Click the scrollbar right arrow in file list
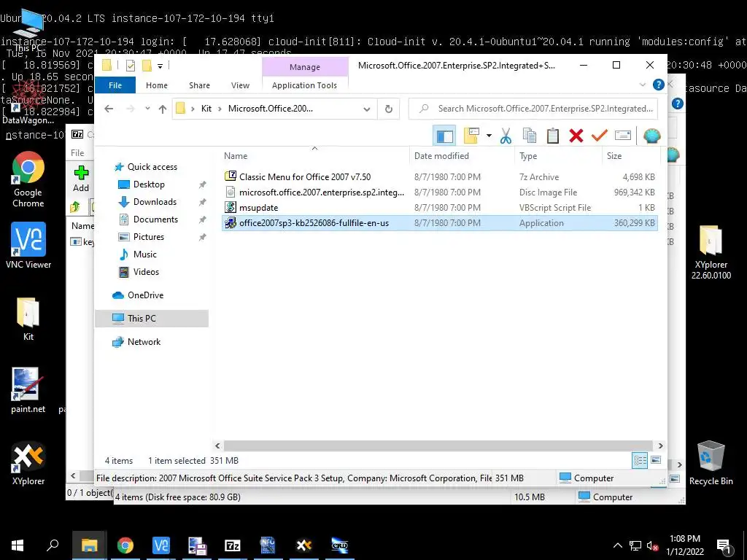 point(660,446)
